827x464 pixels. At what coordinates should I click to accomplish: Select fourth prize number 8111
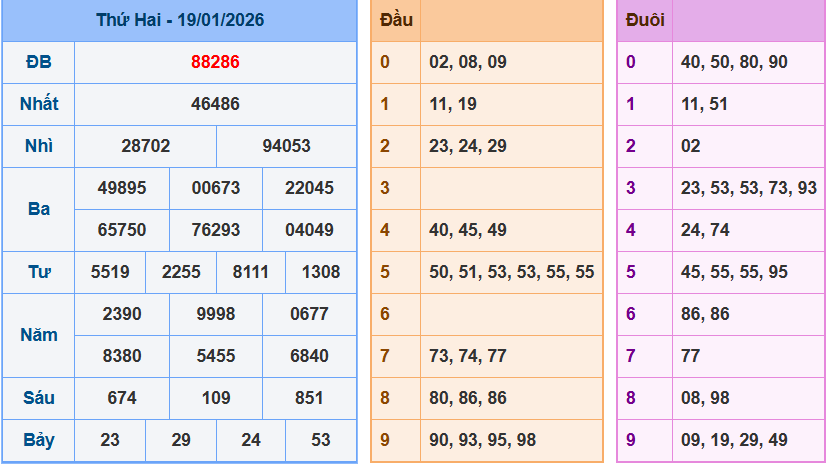tap(250, 272)
